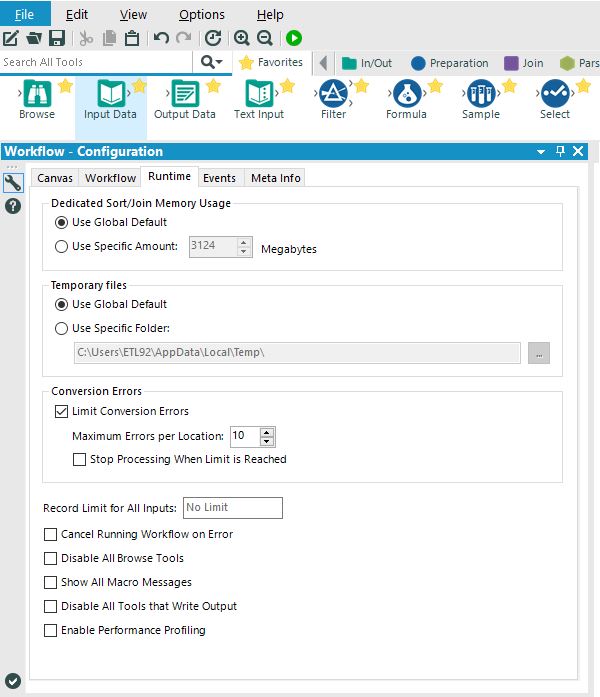Image resolution: width=600 pixels, height=697 pixels.
Task: Click the schedule workflow clock icon
Action: pyautogui.click(x=213, y=38)
